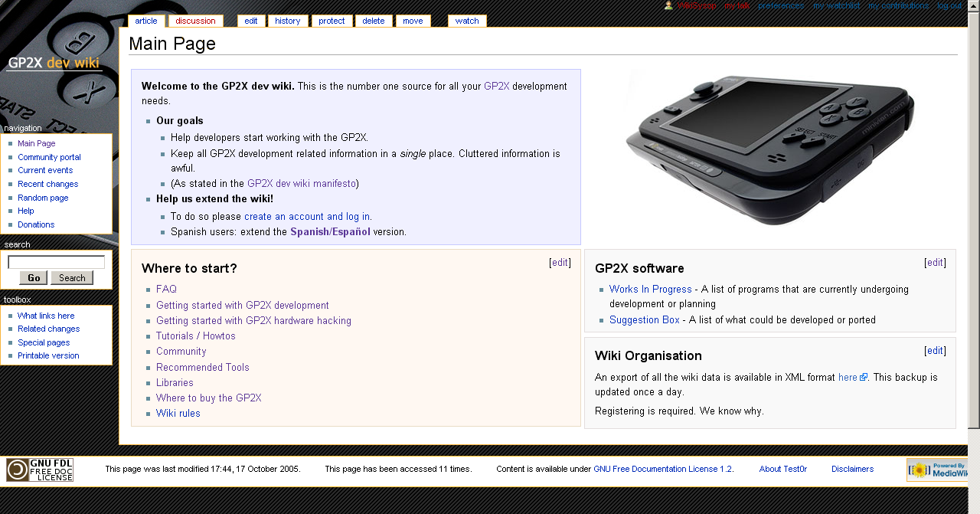Screen dimensions: 980x514
Task: Open the Spanish/Español version link
Action: [x=330, y=232]
